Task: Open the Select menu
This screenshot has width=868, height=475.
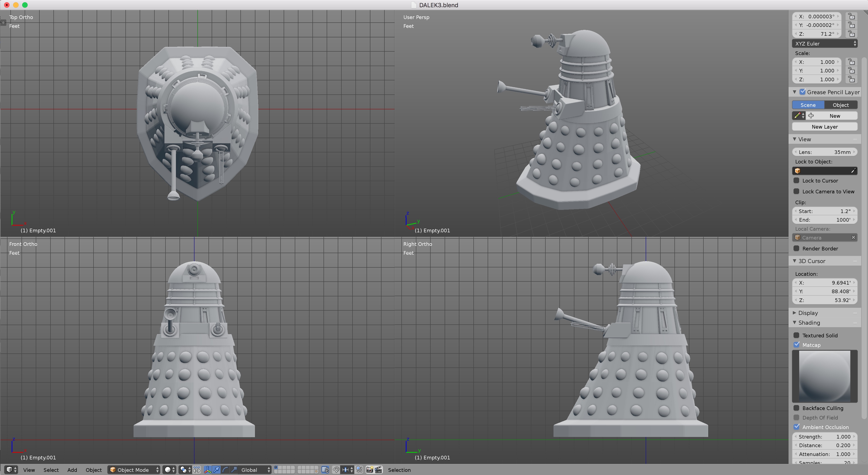Action: [x=51, y=470]
